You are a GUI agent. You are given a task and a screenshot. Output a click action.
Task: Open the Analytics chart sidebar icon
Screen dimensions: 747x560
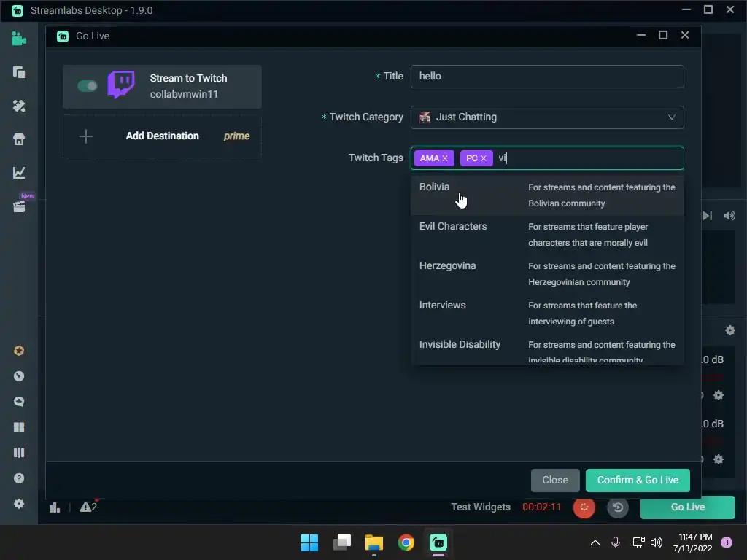[18, 172]
